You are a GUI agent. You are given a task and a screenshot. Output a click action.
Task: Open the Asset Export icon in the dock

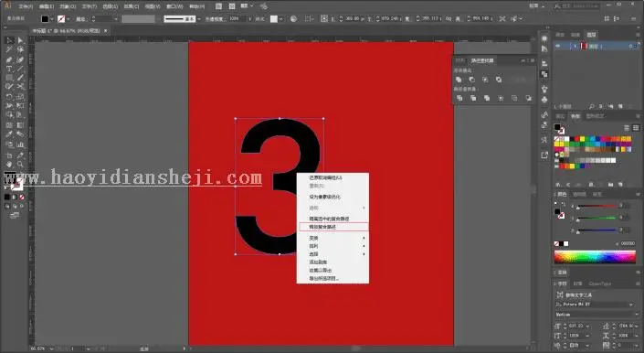544,155
